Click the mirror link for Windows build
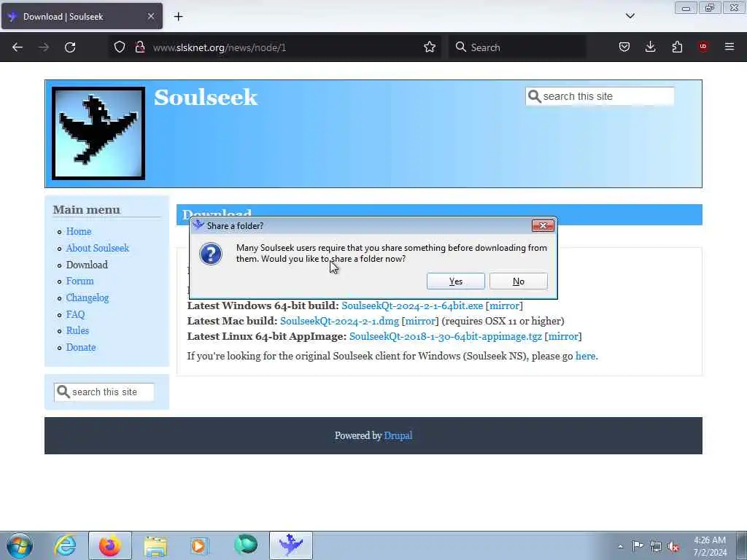The height and width of the screenshot is (560, 747). tap(504, 306)
